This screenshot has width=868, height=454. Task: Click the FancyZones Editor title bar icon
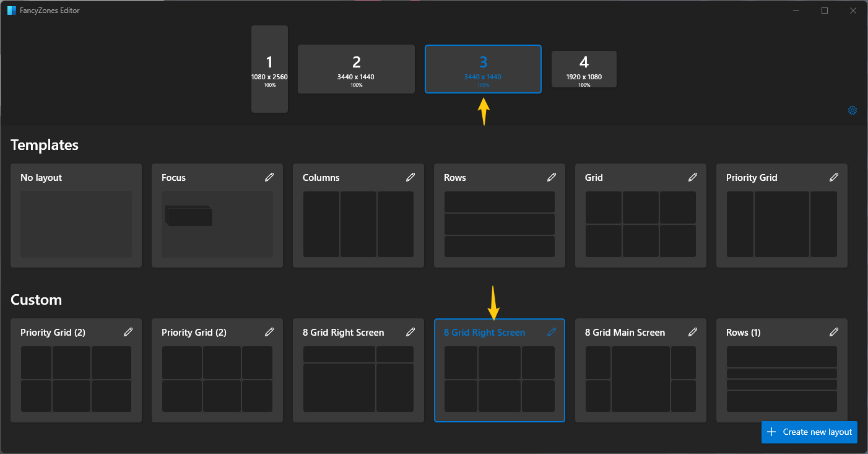pos(11,10)
